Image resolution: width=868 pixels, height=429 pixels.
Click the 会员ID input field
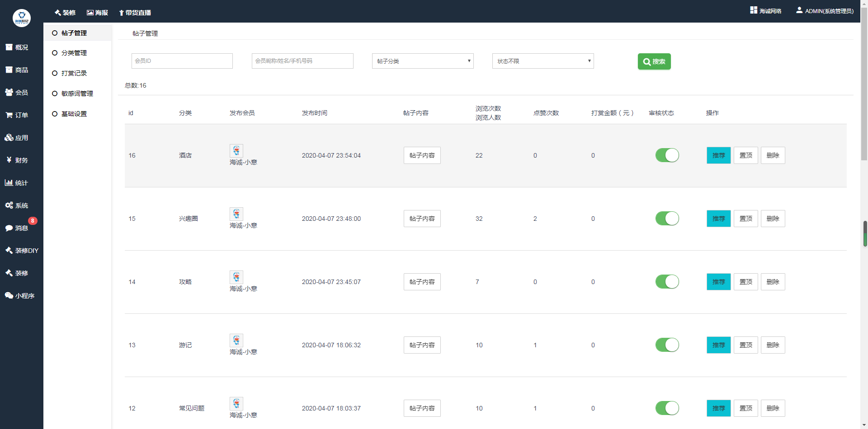point(182,61)
